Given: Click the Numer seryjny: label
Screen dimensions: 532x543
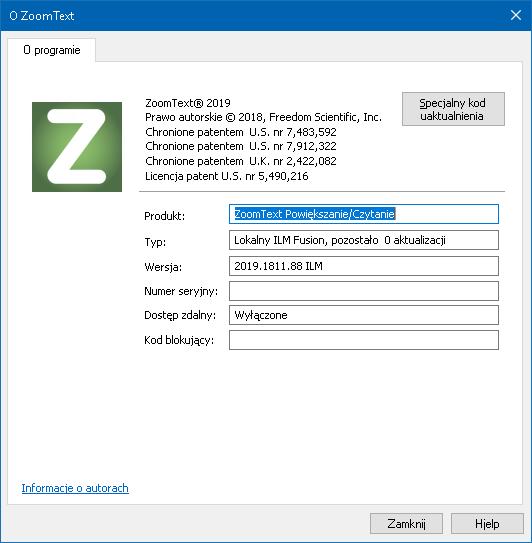Looking at the screenshot, I should pyautogui.click(x=181, y=292).
